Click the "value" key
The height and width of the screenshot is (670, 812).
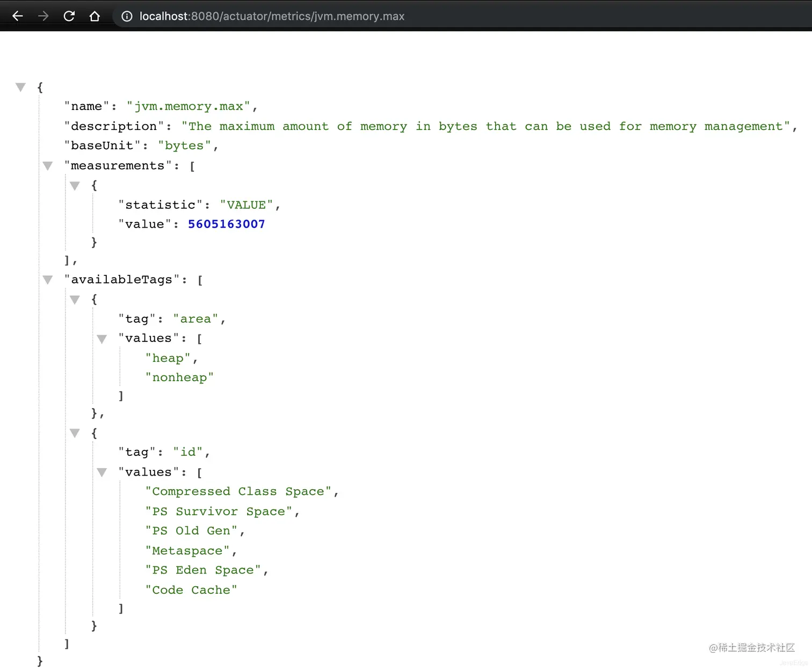(145, 224)
